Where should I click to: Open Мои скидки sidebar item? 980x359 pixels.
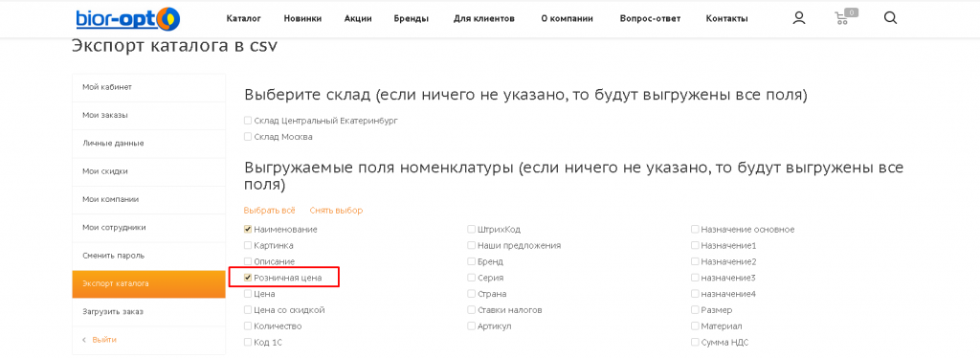(148, 172)
